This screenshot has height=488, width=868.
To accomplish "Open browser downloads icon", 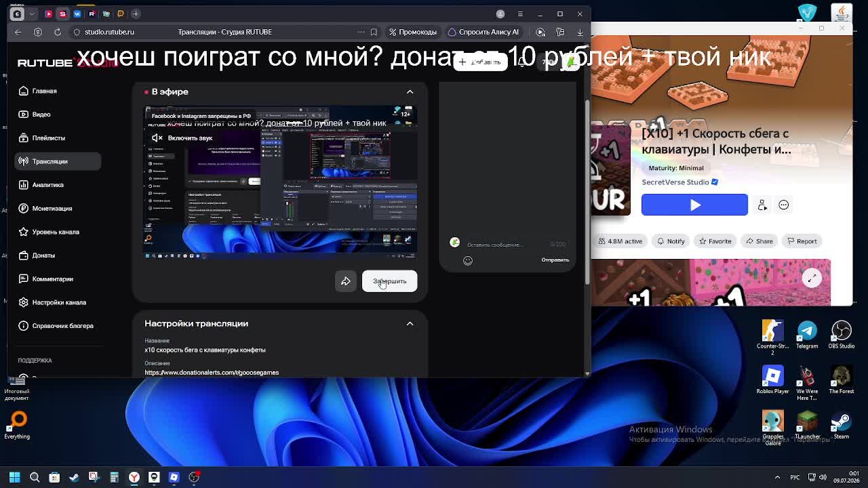I will pos(580,32).
